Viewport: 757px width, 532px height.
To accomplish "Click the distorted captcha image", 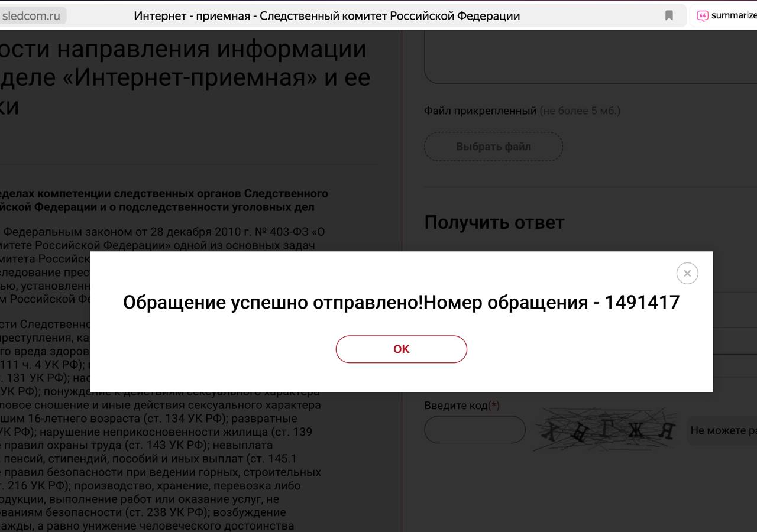I will coord(606,430).
